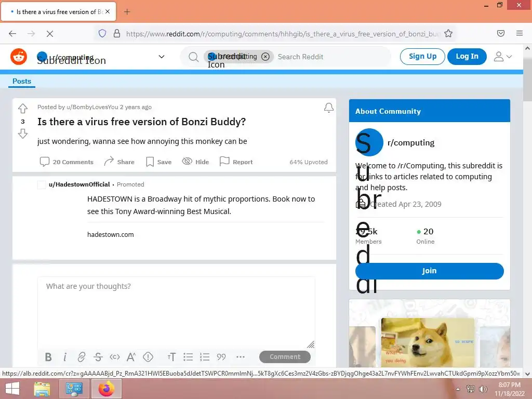Click the system tray volume icon
The height and width of the screenshot is (399, 532).
coord(483,389)
